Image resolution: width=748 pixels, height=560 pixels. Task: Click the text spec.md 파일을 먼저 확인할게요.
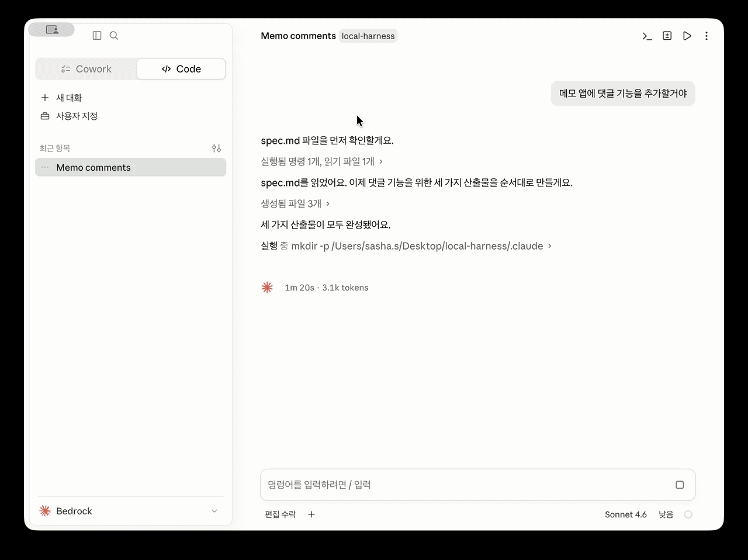(x=327, y=140)
